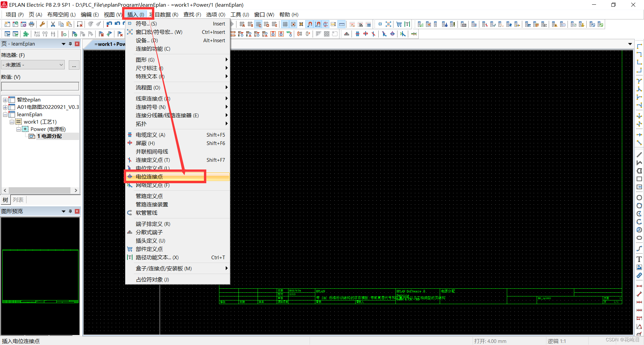This screenshot has width=644, height=345.
Task: Select 电位连接点 menu entry
Action: coord(177,177)
